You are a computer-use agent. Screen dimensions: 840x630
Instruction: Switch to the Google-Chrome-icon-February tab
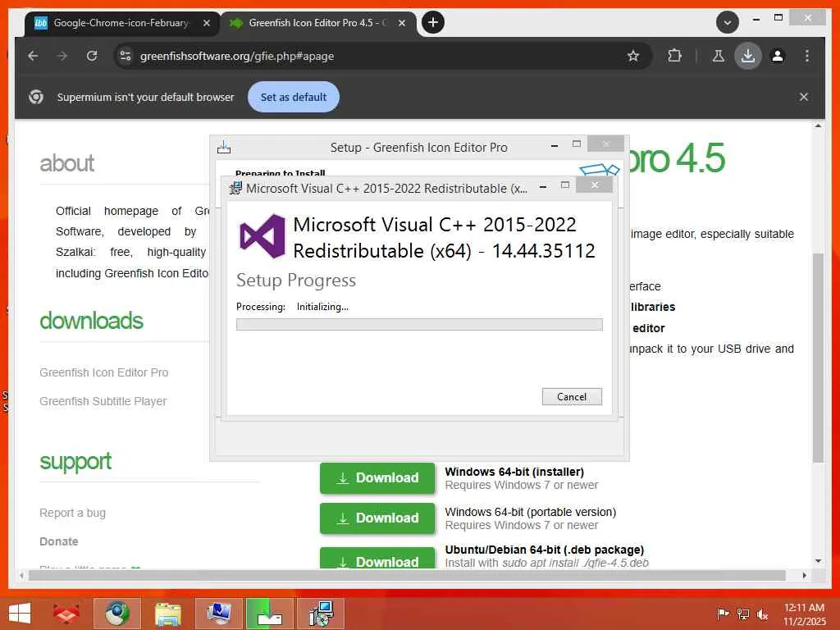click(121, 23)
